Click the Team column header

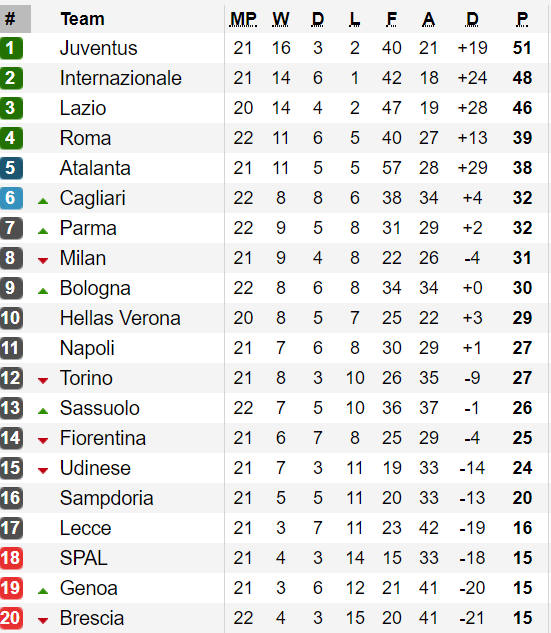click(x=82, y=19)
